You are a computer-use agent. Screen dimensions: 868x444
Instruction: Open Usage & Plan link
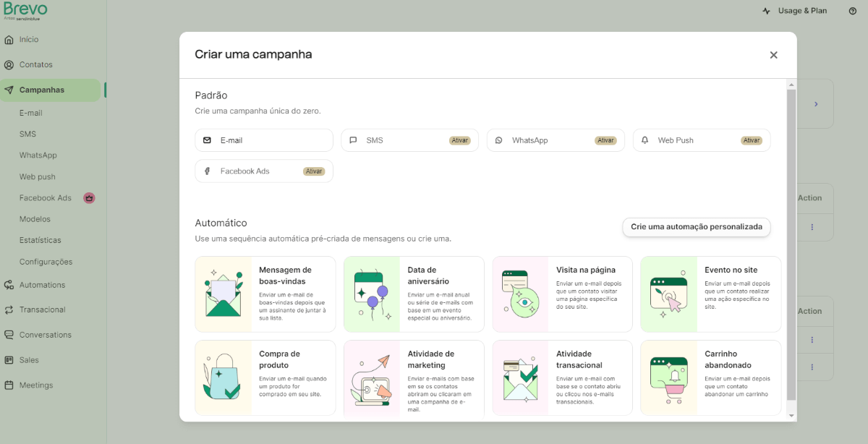click(x=801, y=11)
